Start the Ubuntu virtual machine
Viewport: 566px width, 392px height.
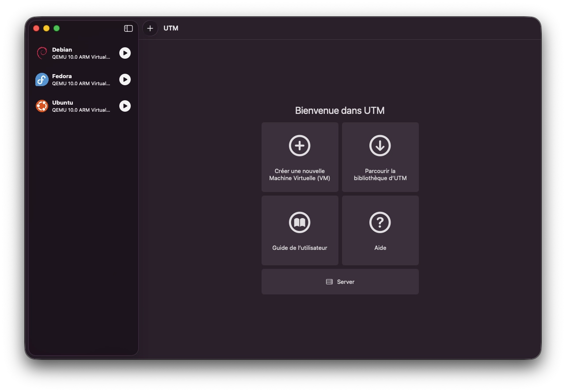125,106
